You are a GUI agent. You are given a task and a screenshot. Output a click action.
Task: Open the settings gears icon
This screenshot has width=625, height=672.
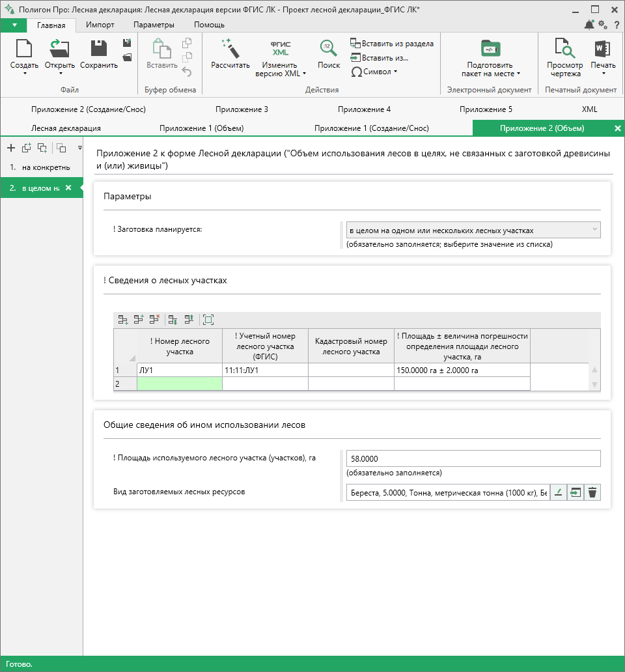603,25
